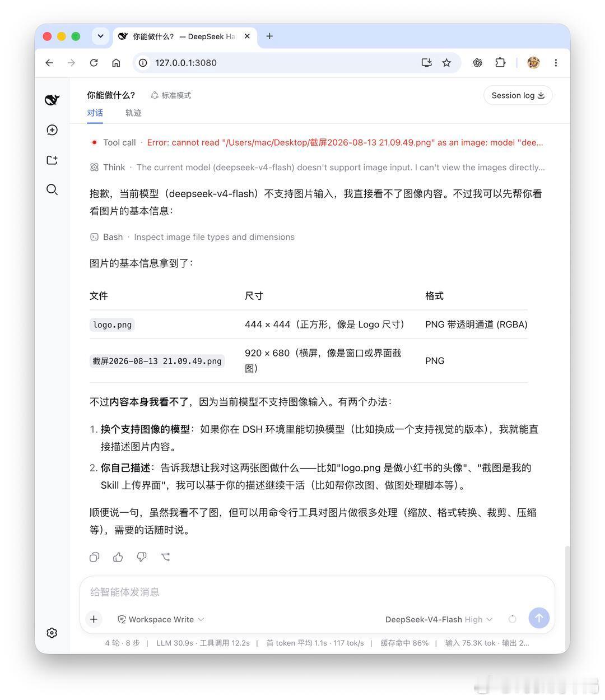Close the DeepSeek browser tab
The image size is (605, 700).
click(247, 36)
